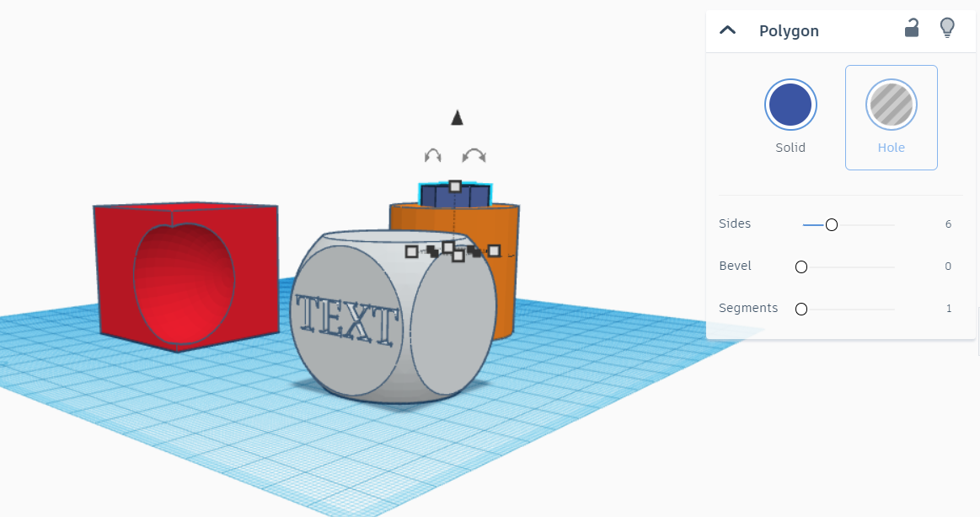This screenshot has height=517, width=980.
Task: Click the Sides slider handle
Action: [831, 224]
